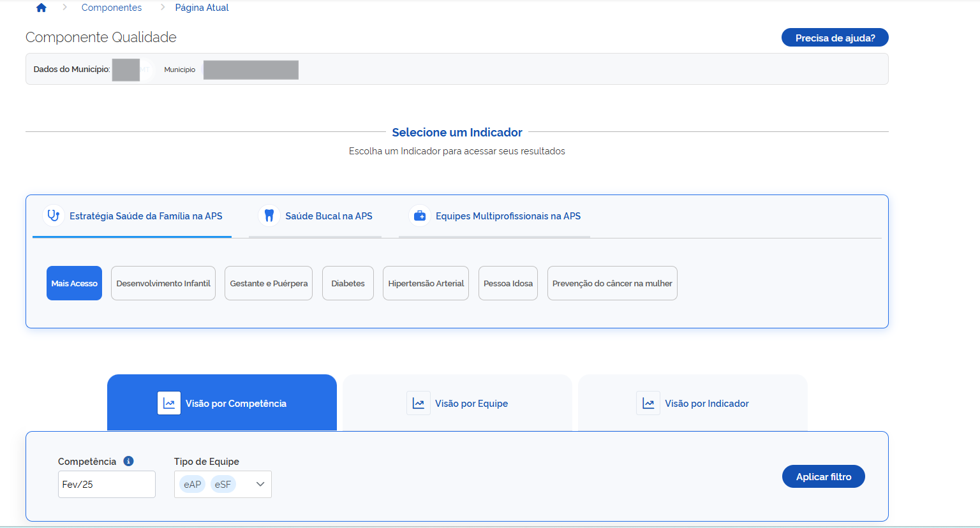Click the medical kit icon for Equipes Multiprofissionais
Viewport: 980px width, 528px height.
click(420, 216)
